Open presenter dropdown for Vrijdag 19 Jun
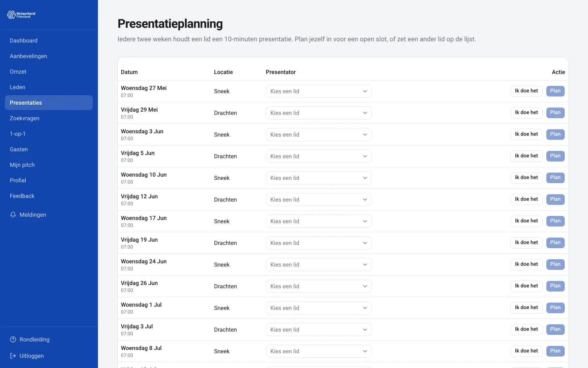Viewport: 588px width, 368px height. point(318,243)
